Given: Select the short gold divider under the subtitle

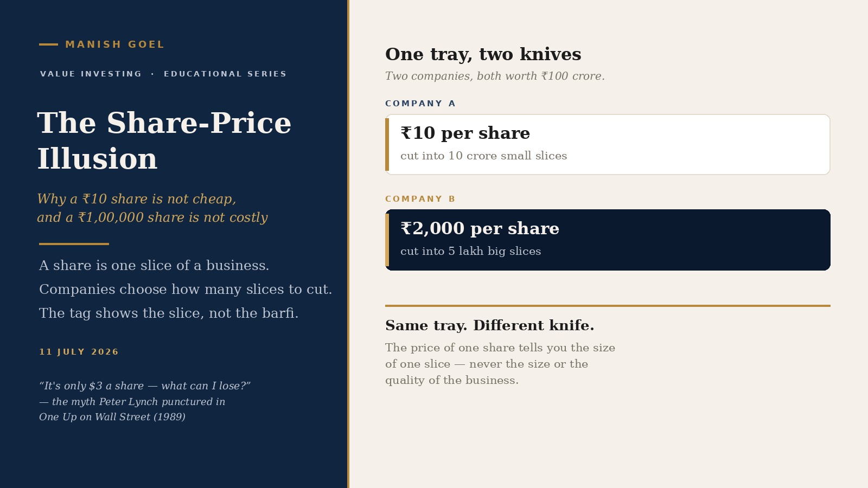Looking at the screenshot, I should (74, 244).
